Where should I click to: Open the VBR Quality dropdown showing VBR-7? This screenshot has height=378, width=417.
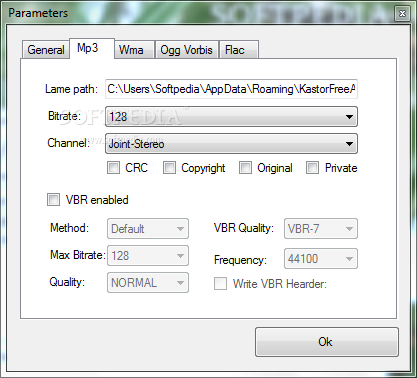point(321,229)
